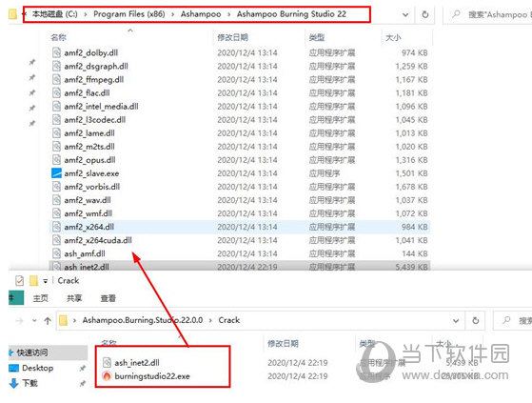
Task: Select file name amf2_x264cuda.dll
Action: point(98,240)
